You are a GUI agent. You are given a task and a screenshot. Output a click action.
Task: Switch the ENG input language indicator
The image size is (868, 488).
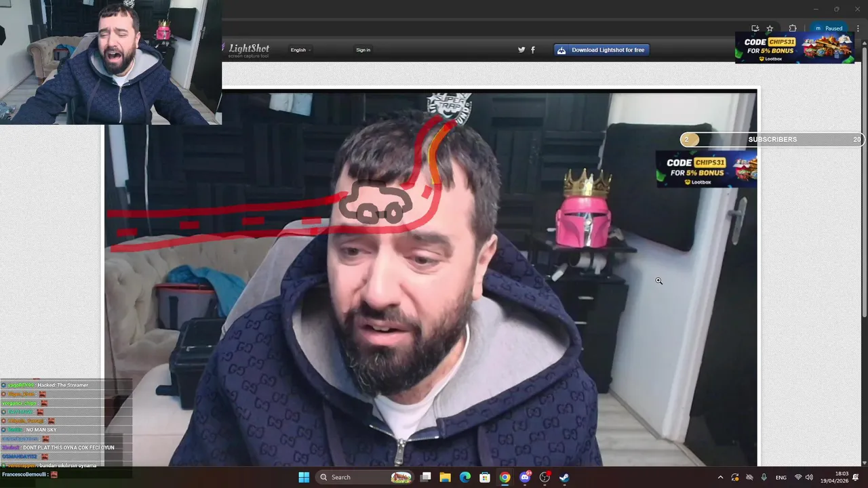pos(781,477)
